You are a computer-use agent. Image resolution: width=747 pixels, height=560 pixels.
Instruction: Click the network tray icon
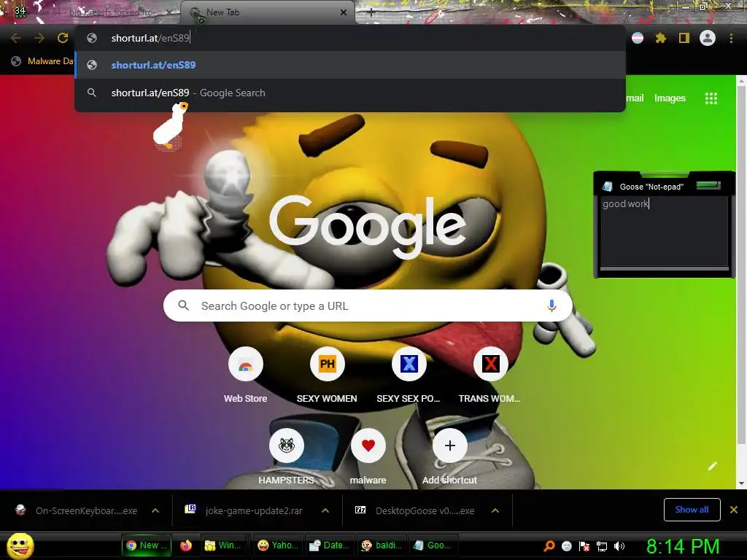coord(602,546)
